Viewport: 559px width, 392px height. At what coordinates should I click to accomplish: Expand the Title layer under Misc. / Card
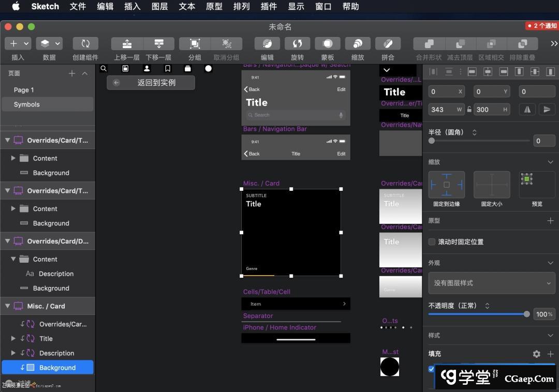(x=13, y=339)
